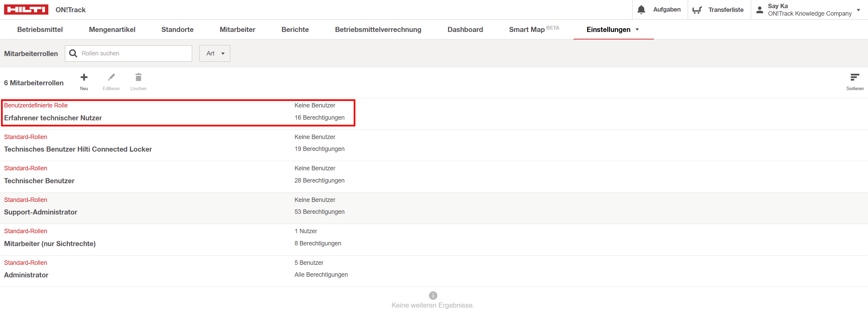The image size is (868, 327).
Task: Open the Art filter dropdown
Action: tap(215, 53)
